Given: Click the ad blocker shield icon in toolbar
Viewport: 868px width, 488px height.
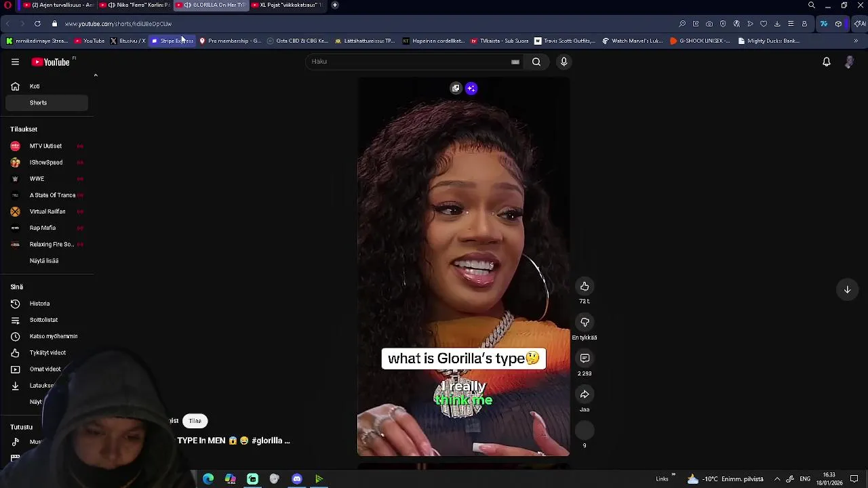Looking at the screenshot, I should pos(723,24).
